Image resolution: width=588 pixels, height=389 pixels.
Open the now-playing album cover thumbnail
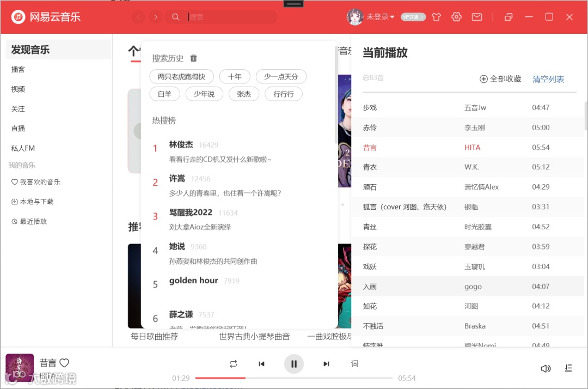pyautogui.click(x=20, y=368)
